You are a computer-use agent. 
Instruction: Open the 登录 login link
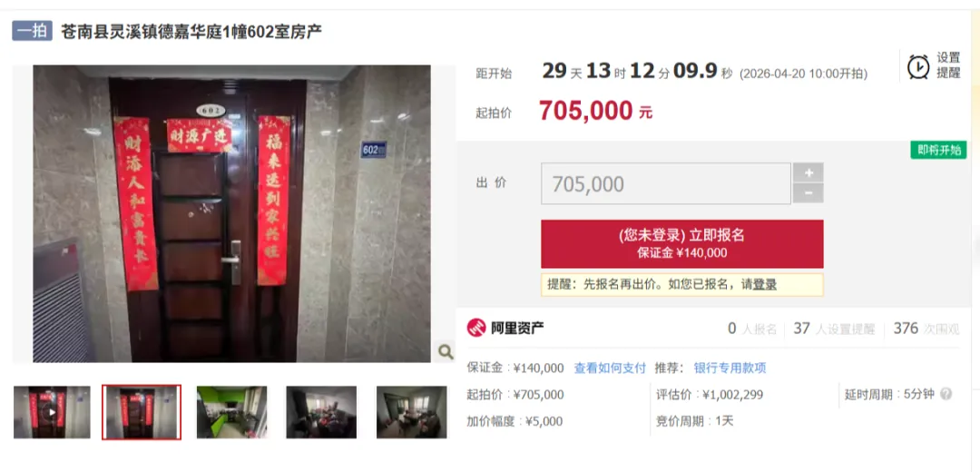click(764, 284)
